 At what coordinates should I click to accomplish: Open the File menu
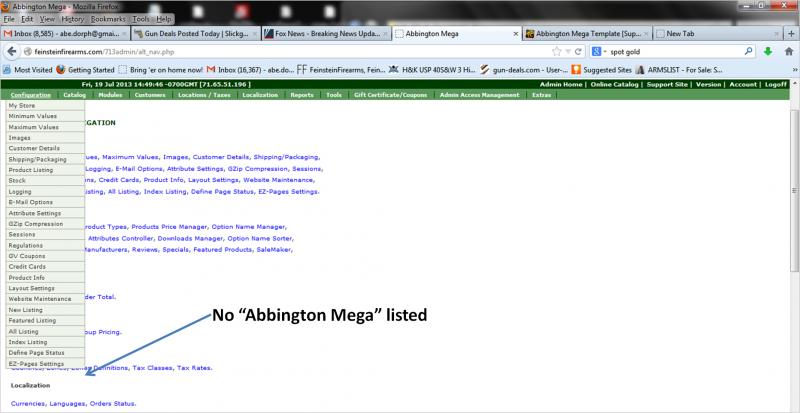[x=9, y=19]
